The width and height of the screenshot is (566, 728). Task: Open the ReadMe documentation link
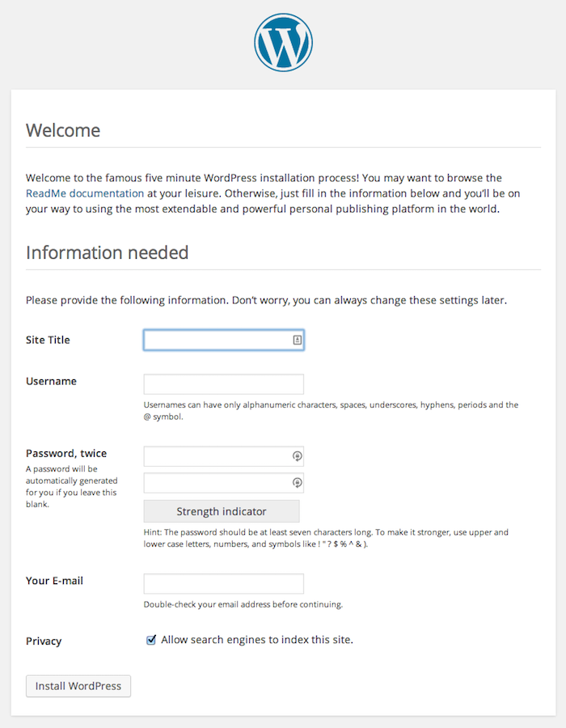pos(85,193)
